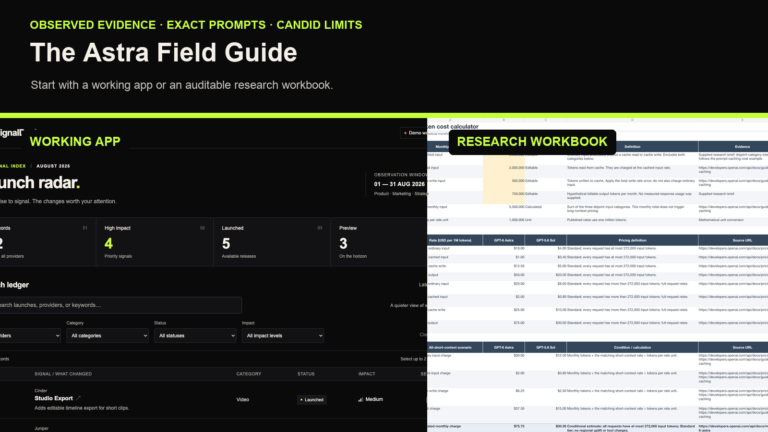Select the Launched stat card showing 5
The width and height of the screenshot is (768, 432).
272,242
